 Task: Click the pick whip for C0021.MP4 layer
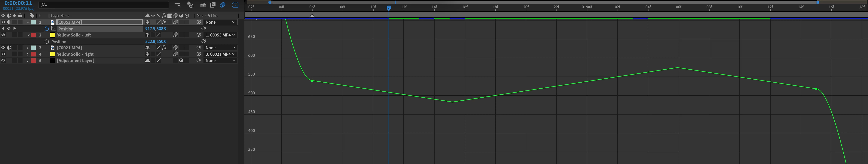tap(199, 48)
